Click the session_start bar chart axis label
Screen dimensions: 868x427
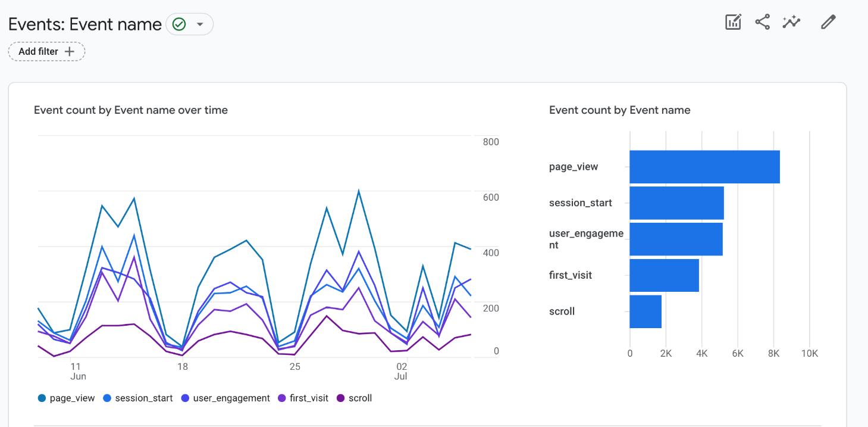(x=581, y=203)
